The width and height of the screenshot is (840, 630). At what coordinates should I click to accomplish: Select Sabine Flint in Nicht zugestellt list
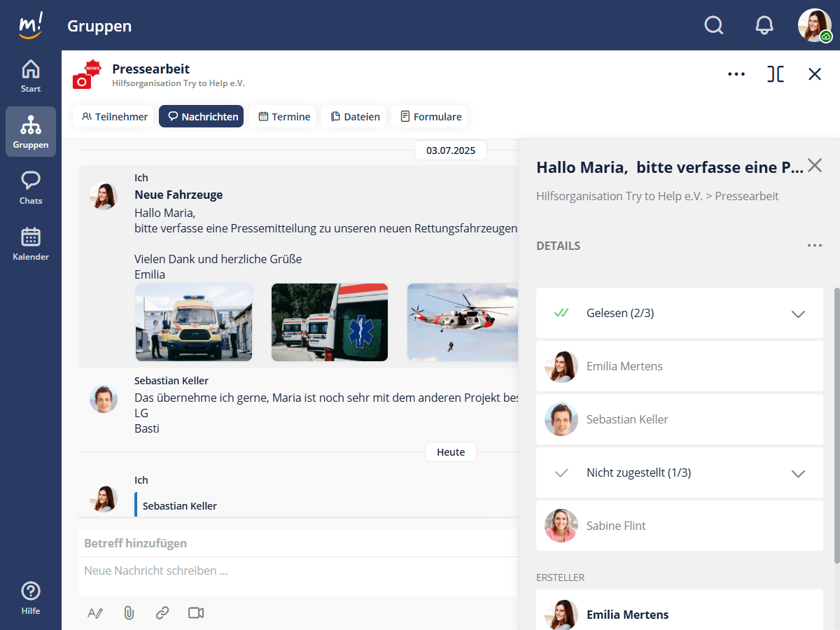pos(680,526)
